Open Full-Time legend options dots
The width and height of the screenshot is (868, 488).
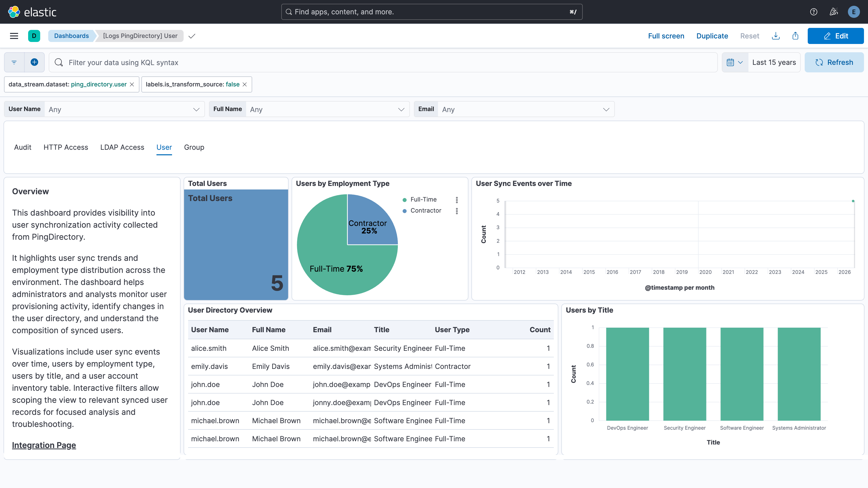pos(457,200)
